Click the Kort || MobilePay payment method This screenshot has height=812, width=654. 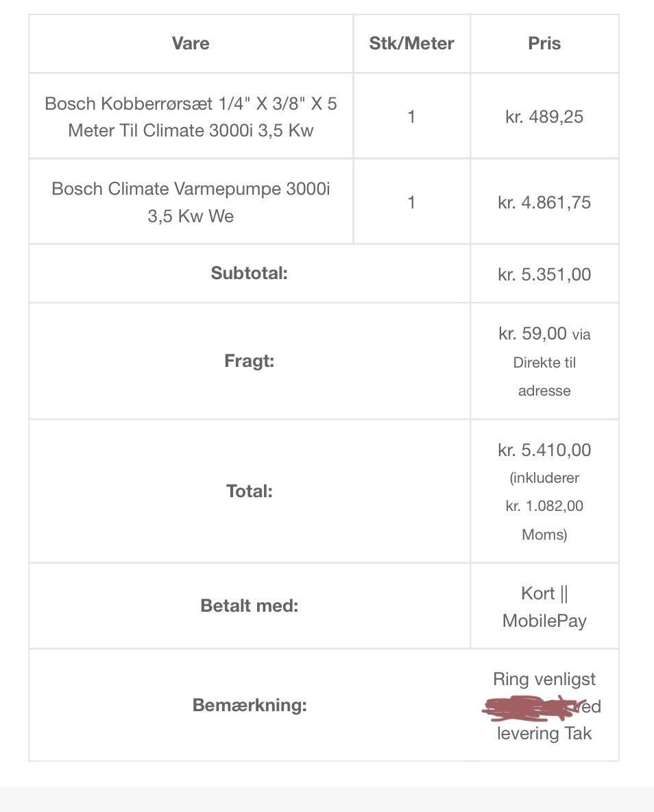point(544,607)
